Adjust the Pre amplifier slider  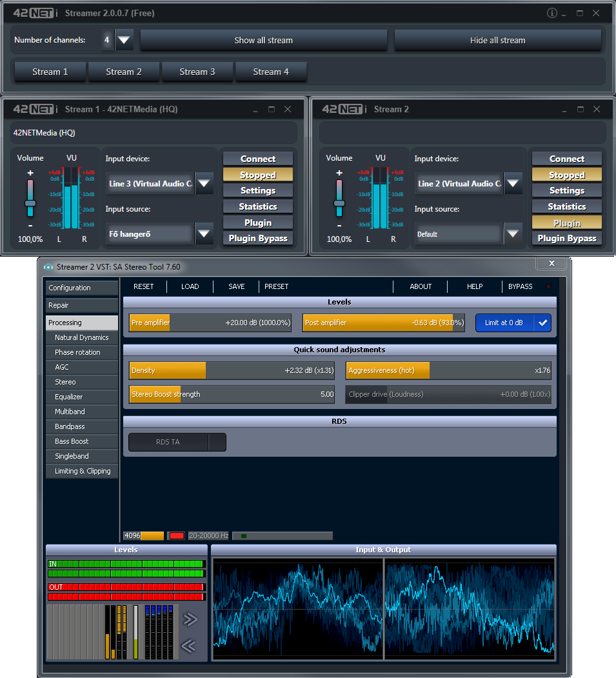[210, 323]
